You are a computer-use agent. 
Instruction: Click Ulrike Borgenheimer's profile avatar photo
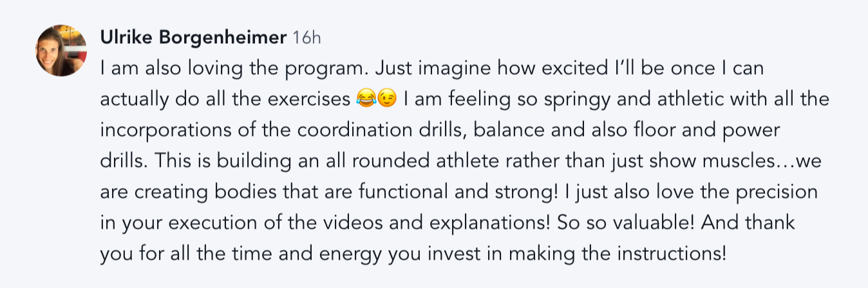[61, 51]
